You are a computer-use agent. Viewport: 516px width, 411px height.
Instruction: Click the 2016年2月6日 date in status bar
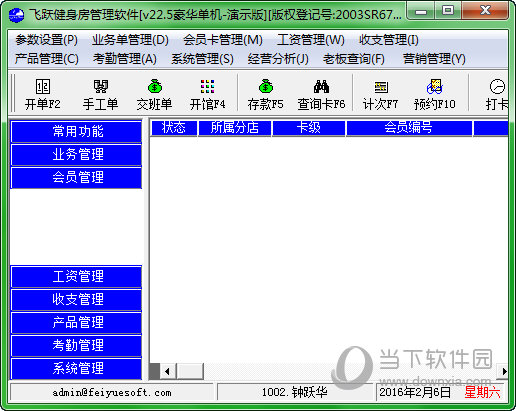tap(415, 392)
